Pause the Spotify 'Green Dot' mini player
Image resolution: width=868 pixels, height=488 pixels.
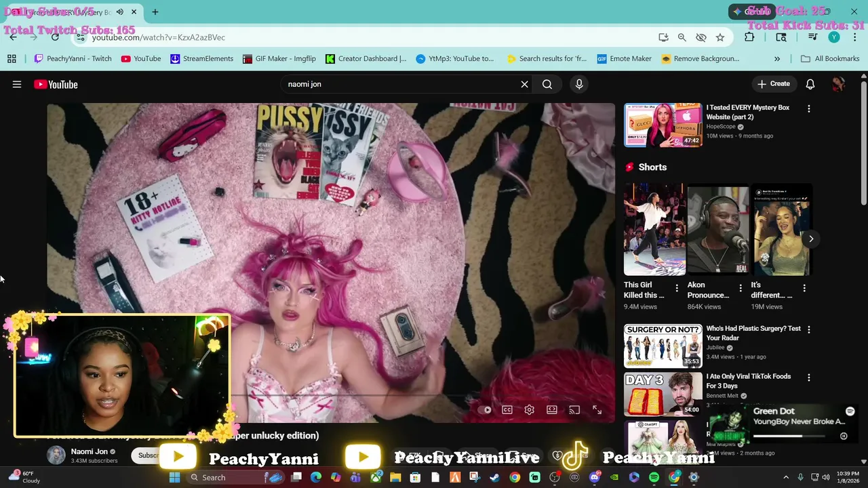pos(844,436)
